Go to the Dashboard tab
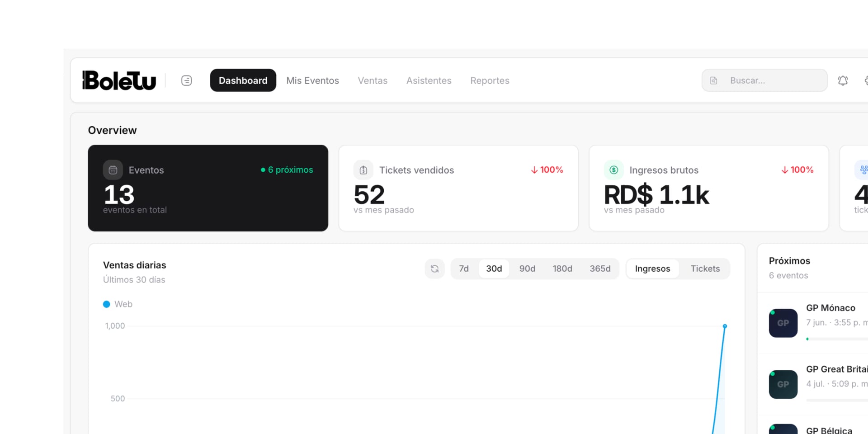The image size is (868, 434). (243, 80)
